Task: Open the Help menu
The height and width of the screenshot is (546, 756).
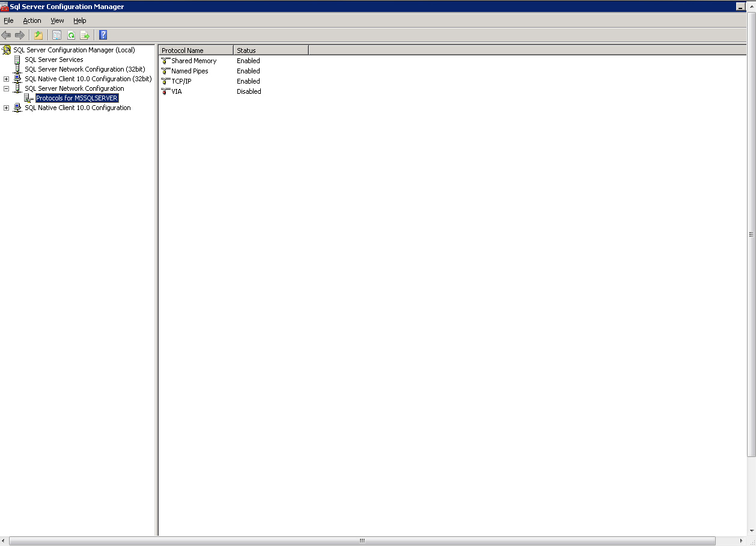Action: coord(80,20)
